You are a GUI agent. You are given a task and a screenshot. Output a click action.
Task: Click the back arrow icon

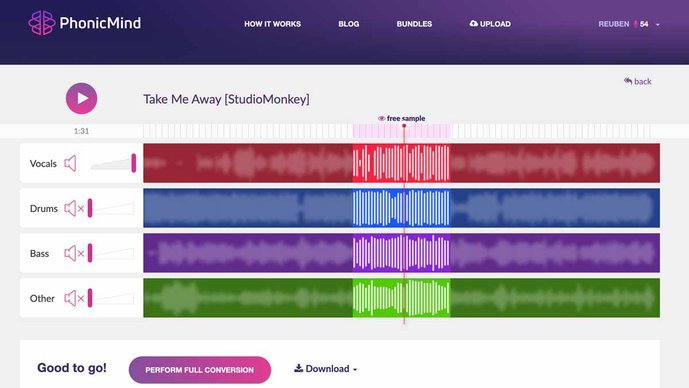click(628, 81)
